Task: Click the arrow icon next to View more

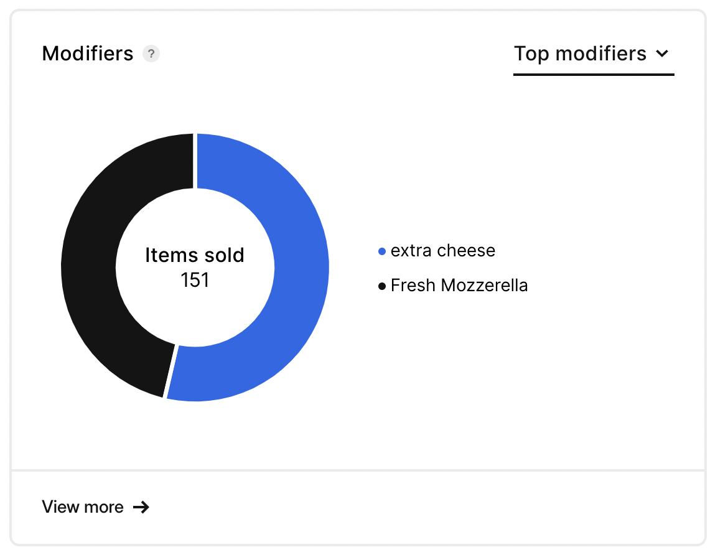Action: [x=141, y=507]
